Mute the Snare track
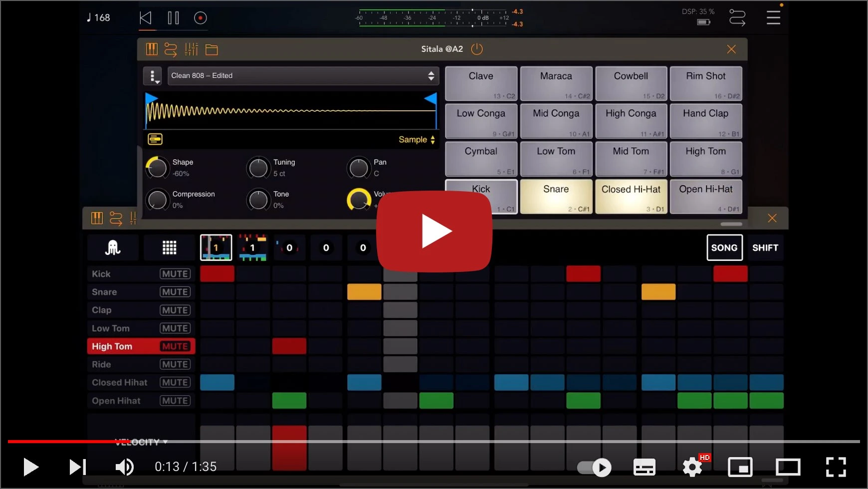The height and width of the screenshot is (489, 868). coord(175,292)
